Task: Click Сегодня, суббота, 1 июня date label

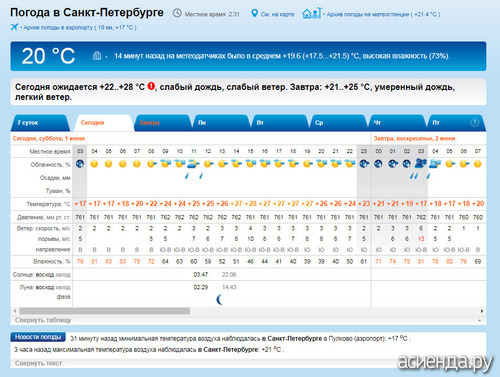Action: (49, 138)
